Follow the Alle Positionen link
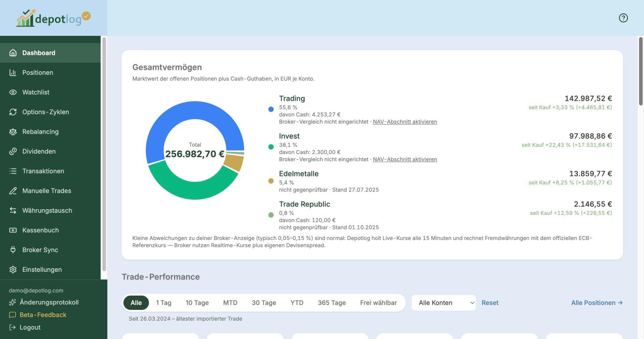This screenshot has height=339, width=644. (x=597, y=303)
